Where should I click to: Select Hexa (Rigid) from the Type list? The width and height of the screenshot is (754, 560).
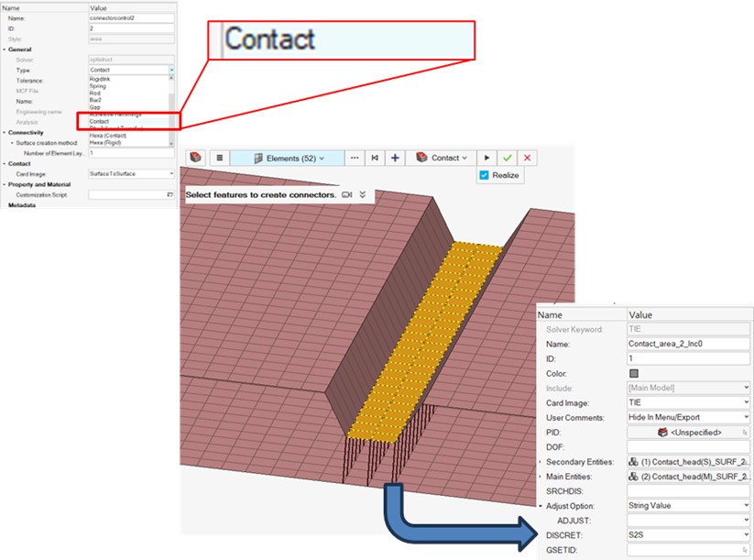tap(105, 143)
